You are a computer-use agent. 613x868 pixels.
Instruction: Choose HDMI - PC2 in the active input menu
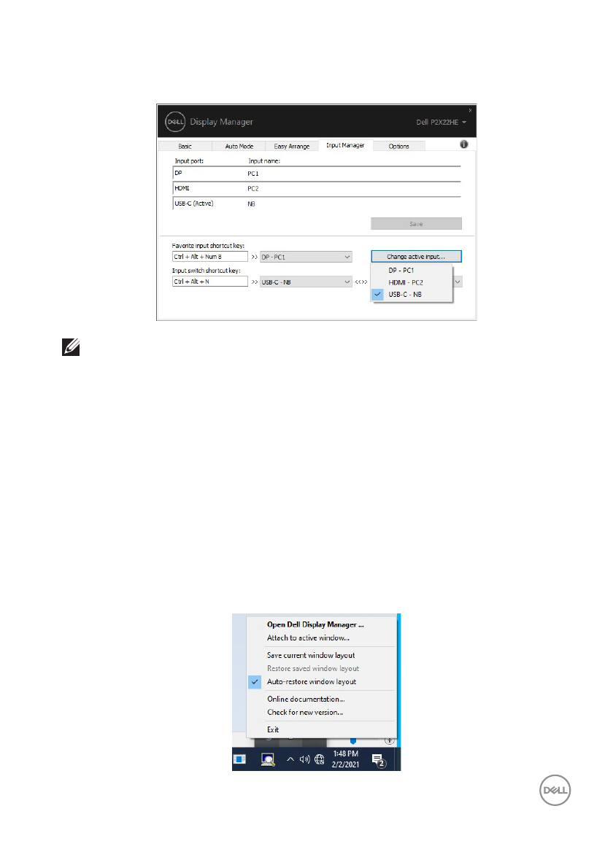[x=412, y=282]
